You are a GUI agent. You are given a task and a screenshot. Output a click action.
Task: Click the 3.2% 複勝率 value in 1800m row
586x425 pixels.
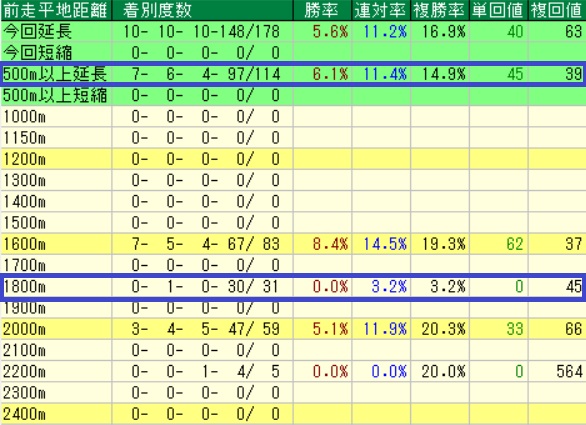click(x=448, y=287)
